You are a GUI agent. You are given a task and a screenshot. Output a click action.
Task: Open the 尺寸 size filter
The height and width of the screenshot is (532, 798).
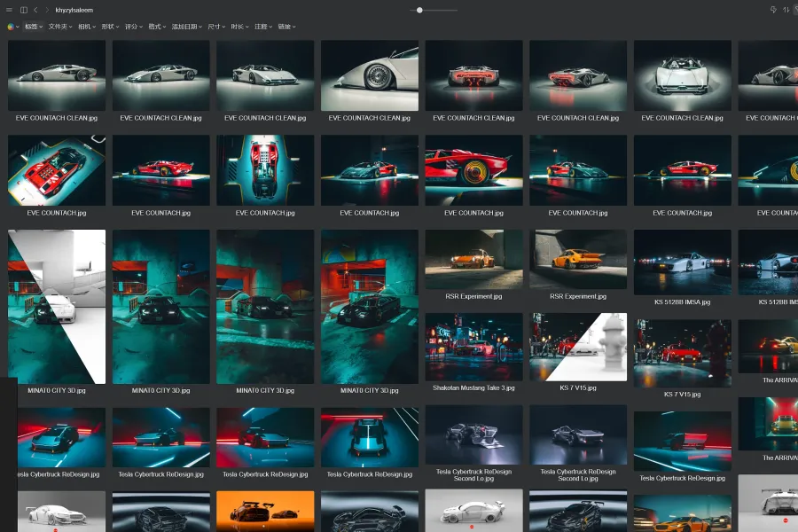coord(216,27)
